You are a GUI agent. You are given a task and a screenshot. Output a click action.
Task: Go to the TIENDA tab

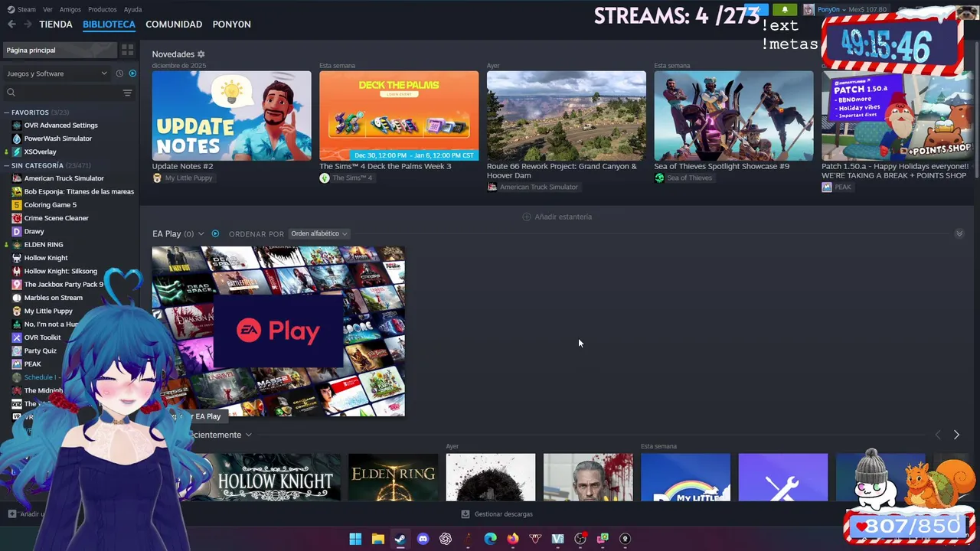click(x=56, y=24)
